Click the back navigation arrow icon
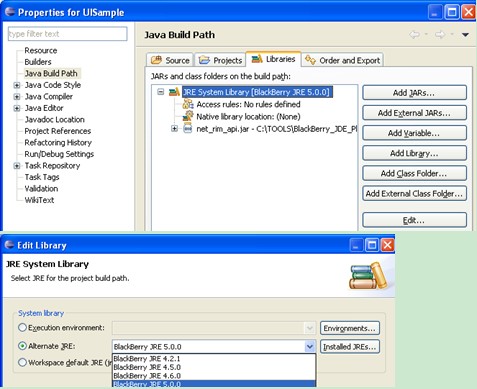 (414, 34)
